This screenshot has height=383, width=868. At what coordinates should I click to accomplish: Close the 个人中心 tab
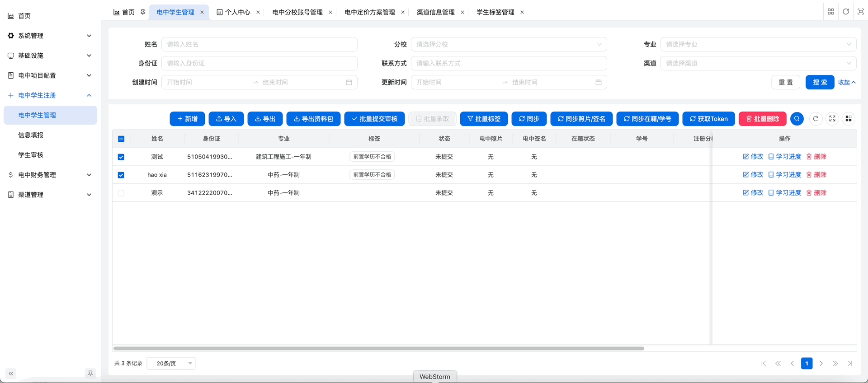coord(258,12)
